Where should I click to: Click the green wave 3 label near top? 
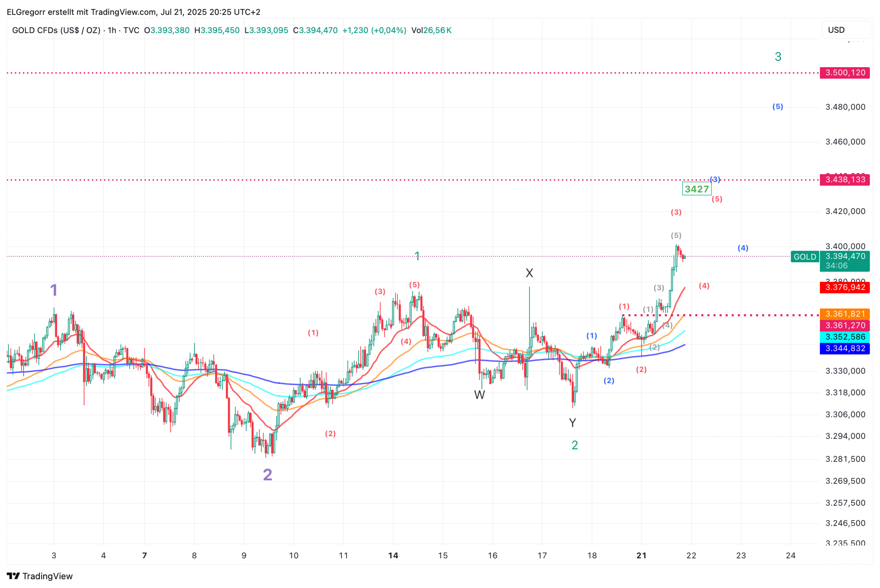pos(778,57)
